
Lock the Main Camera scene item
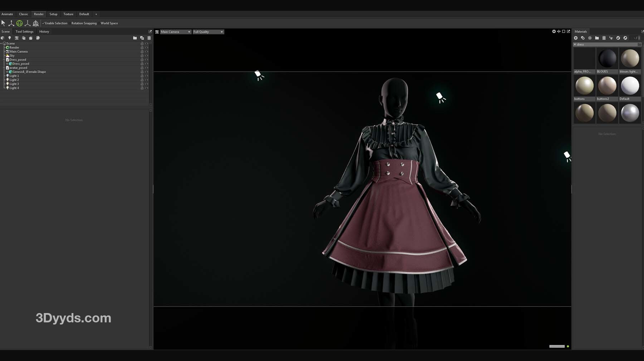(142, 52)
